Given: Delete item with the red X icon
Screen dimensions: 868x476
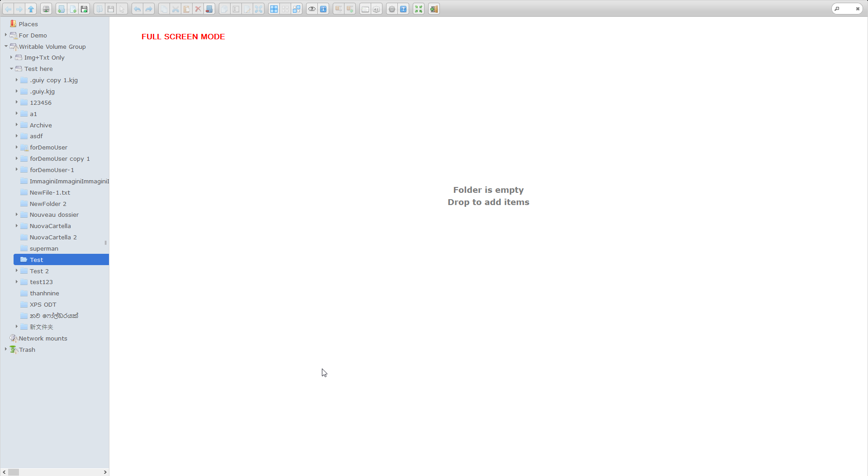Looking at the screenshot, I should click(198, 9).
